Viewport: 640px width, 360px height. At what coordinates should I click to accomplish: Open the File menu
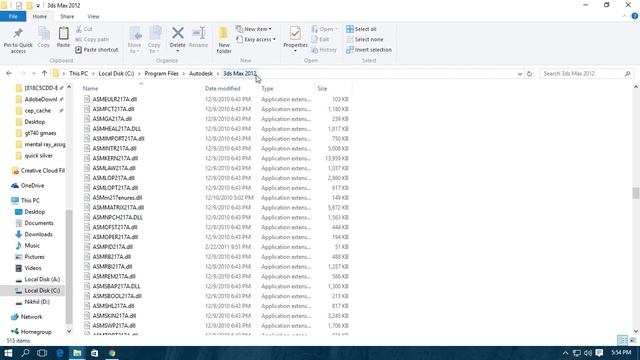13,16
